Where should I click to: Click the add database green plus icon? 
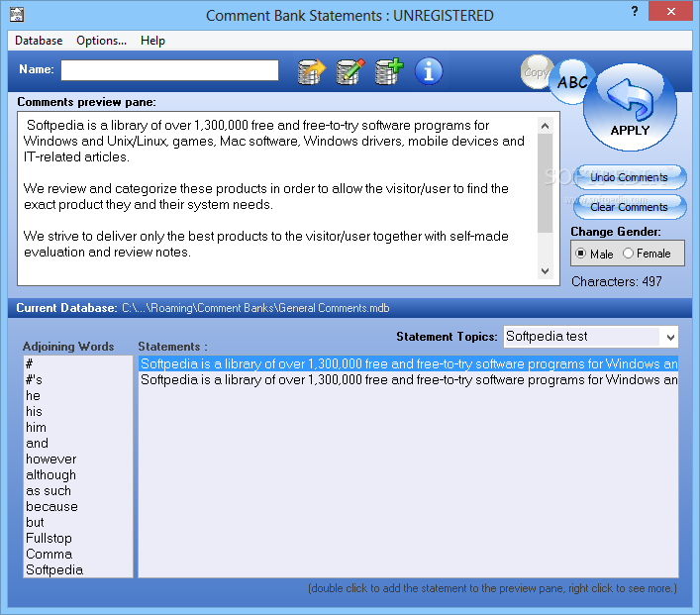[x=389, y=71]
